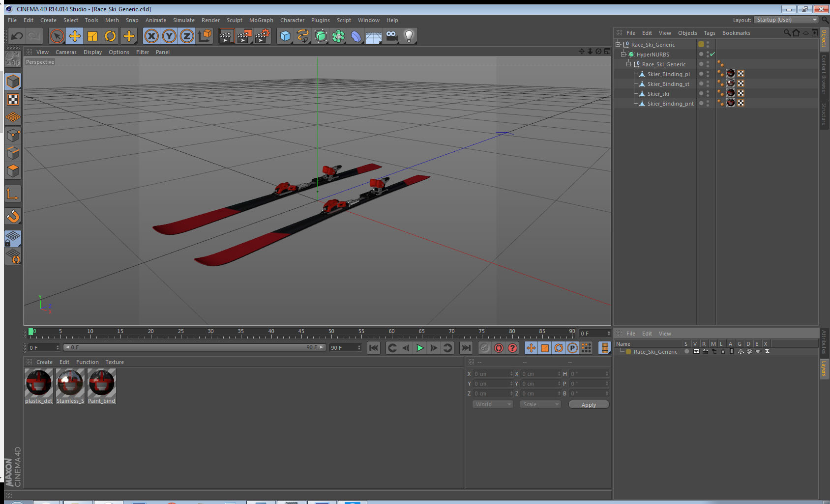The image size is (830, 504).
Task: Open material manager Texture menu
Action: pos(115,362)
